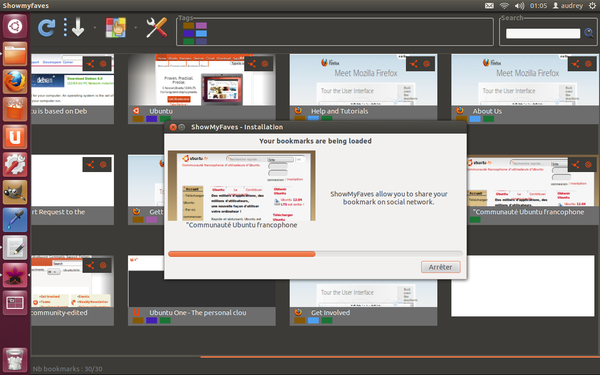Open Firefox from the launcher

tap(15, 82)
